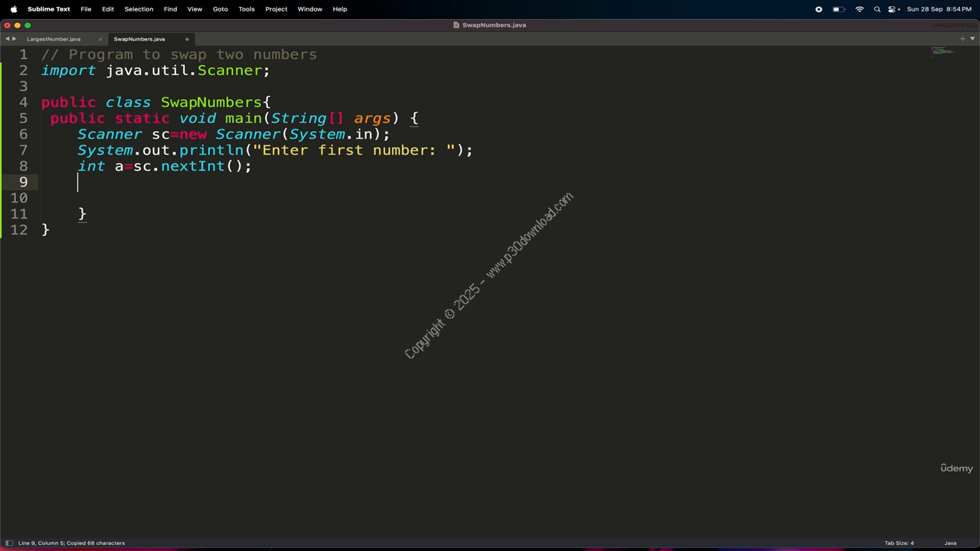
Task: Open Control Center from menu bar
Action: pyautogui.click(x=893, y=9)
